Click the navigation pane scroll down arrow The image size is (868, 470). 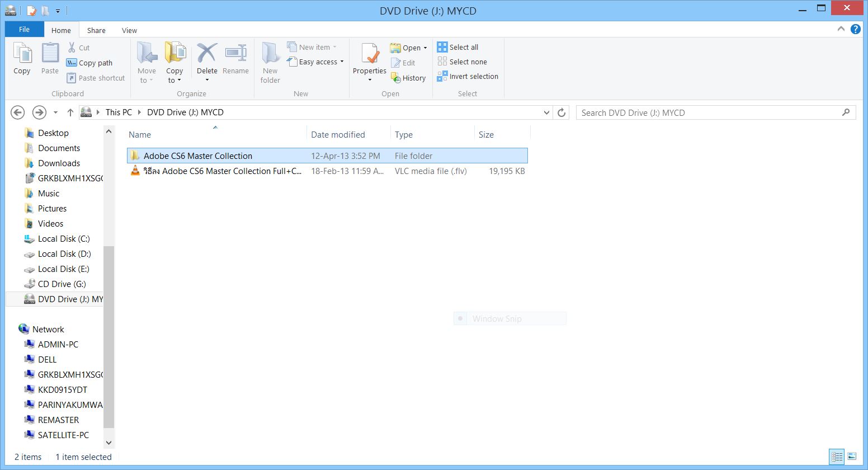coord(109,443)
